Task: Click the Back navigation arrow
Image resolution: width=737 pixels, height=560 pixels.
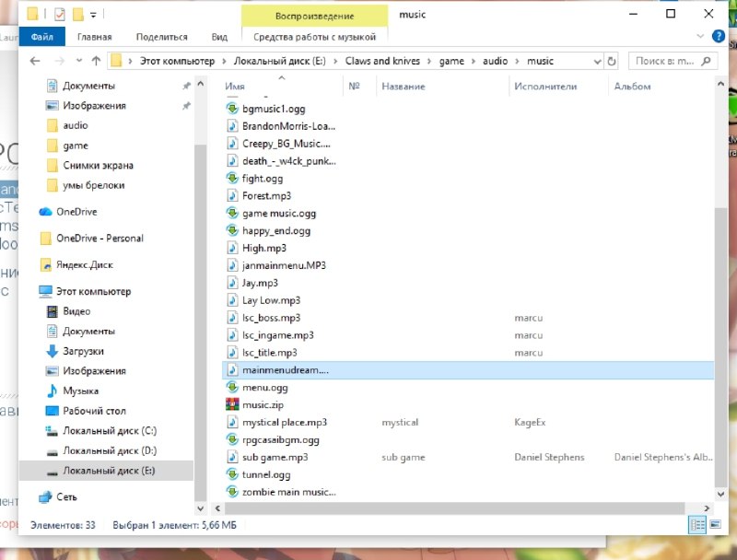Action: (x=35, y=61)
